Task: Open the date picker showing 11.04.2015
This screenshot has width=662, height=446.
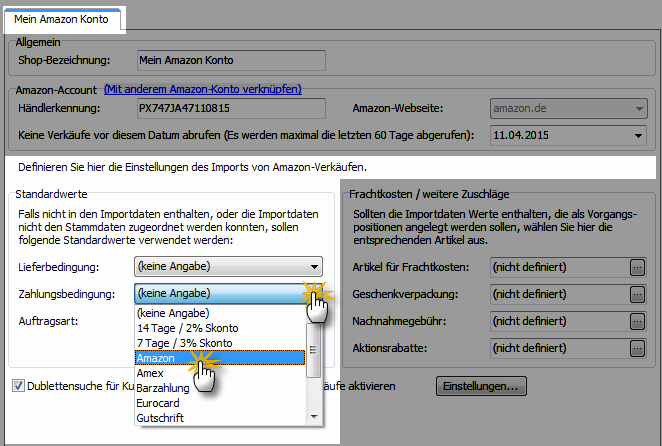Action: tap(568, 136)
